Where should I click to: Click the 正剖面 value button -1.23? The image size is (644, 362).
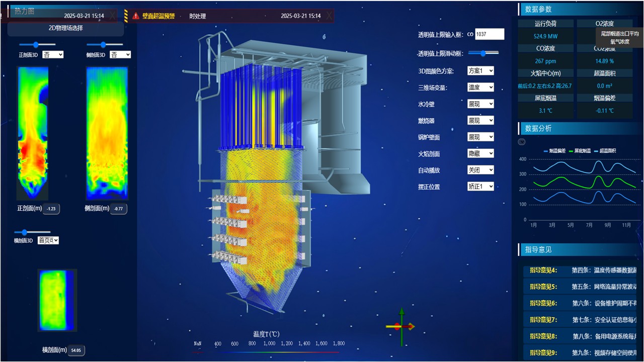pos(51,209)
